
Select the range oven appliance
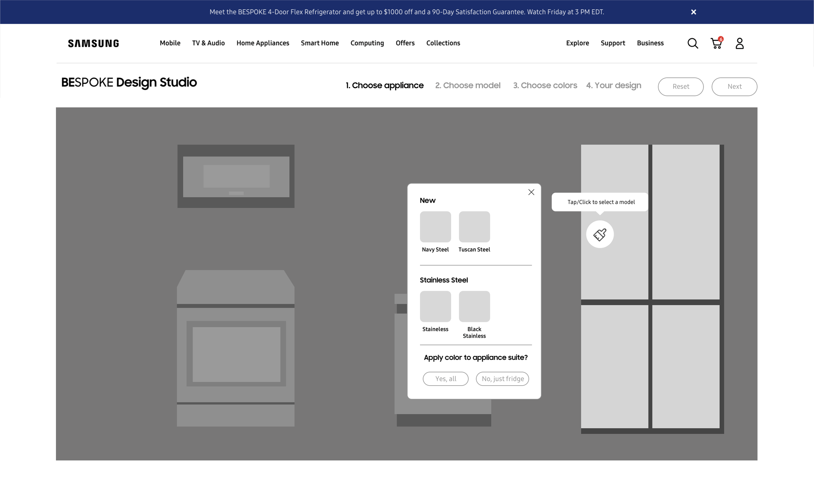(235, 348)
